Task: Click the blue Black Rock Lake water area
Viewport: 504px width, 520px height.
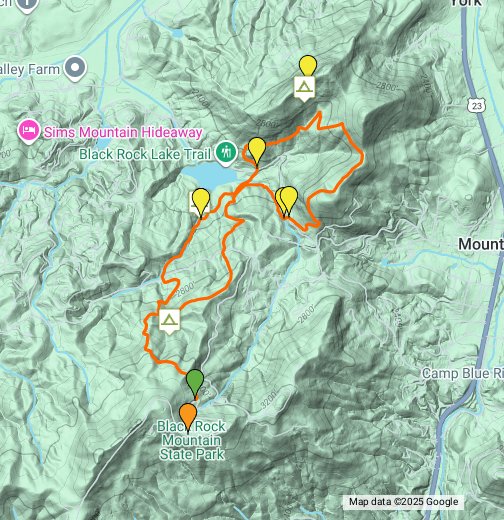Action: click(x=209, y=176)
